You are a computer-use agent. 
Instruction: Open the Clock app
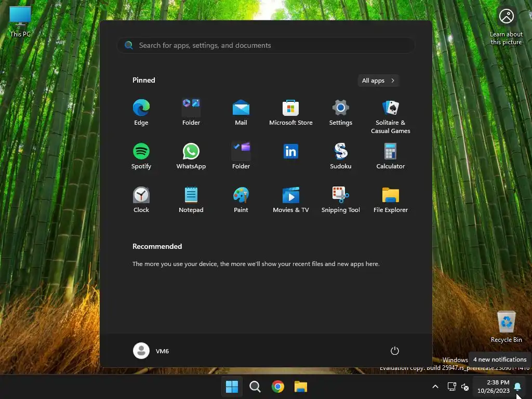pyautogui.click(x=141, y=199)
